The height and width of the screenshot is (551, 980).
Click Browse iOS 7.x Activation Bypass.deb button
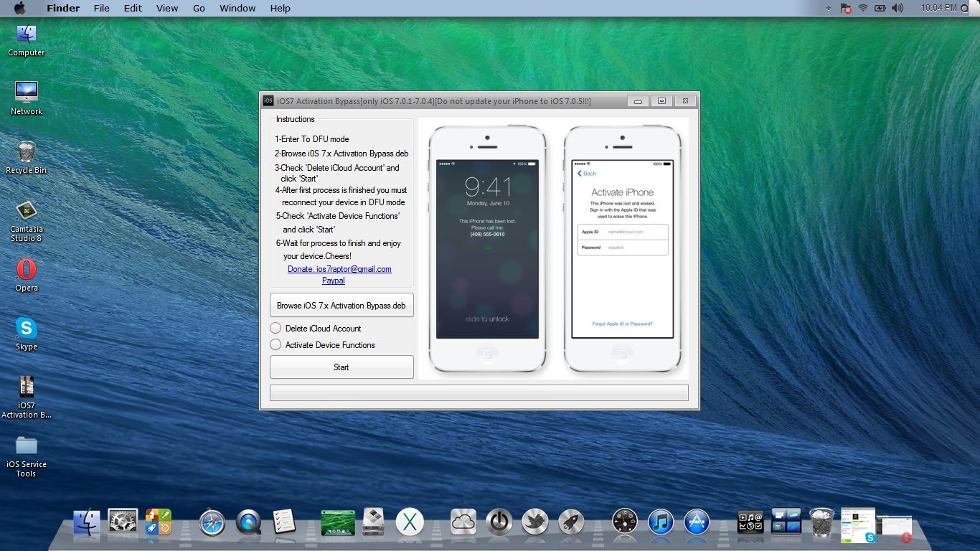coord(341,305)
